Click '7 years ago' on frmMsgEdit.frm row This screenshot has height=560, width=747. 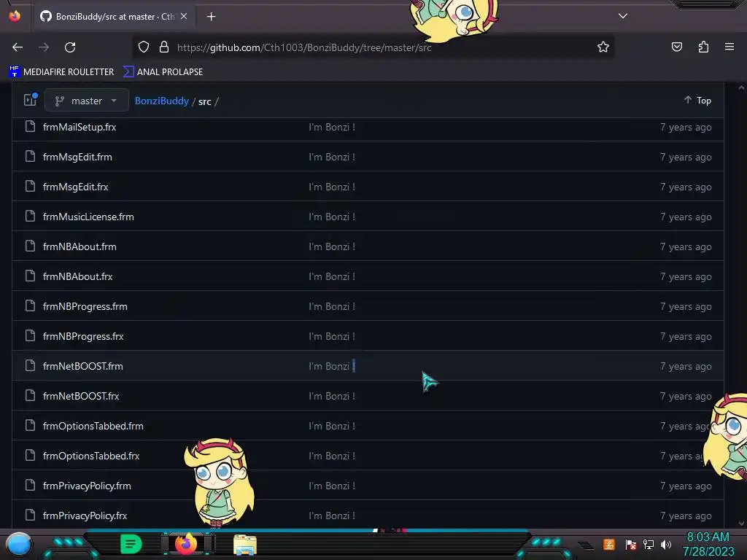[x=686, y=157]
